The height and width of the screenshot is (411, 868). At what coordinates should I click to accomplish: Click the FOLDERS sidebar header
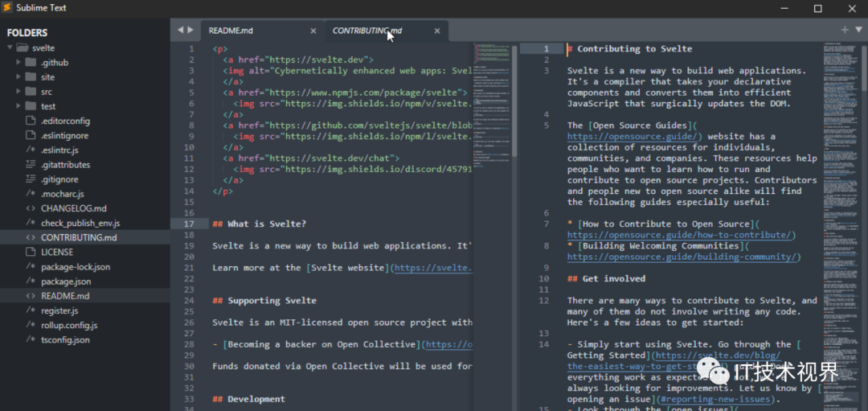[27, 33]
